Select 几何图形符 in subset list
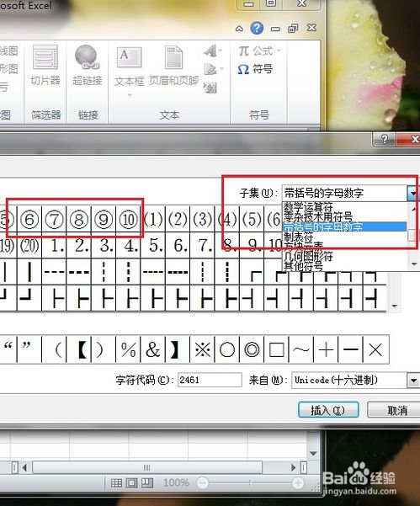Image resolution: width=420 pixels, height=506 pixels. coord(344,256)
